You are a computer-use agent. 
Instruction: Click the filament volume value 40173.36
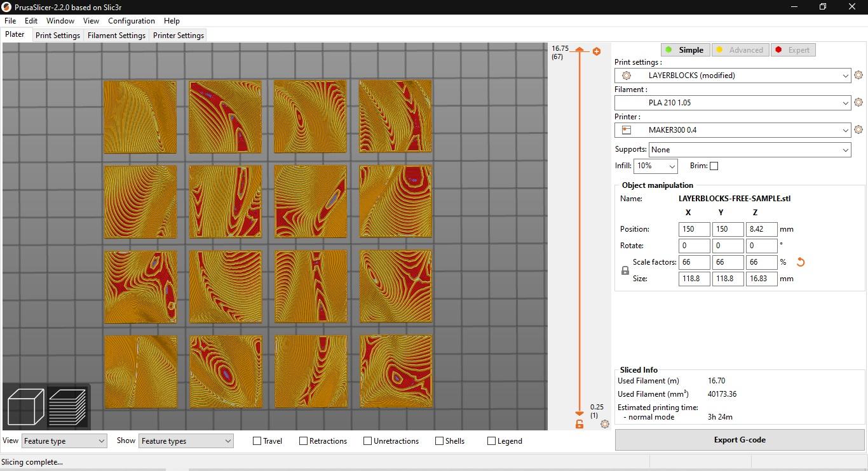722,394
